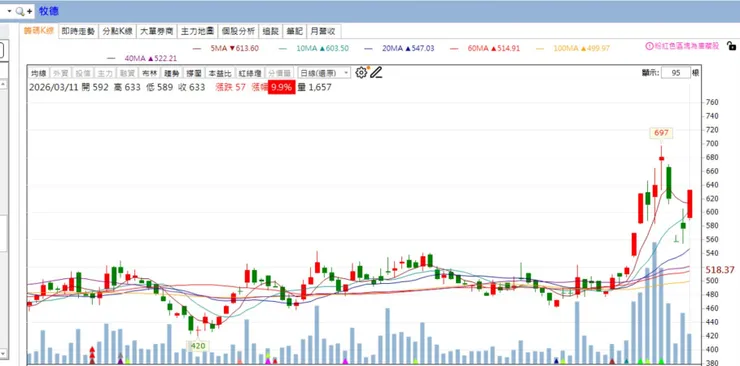Screen dimensions: 740x366
Task: Switch to the 主力地圖 tab
Action: [x=198, y=32]
